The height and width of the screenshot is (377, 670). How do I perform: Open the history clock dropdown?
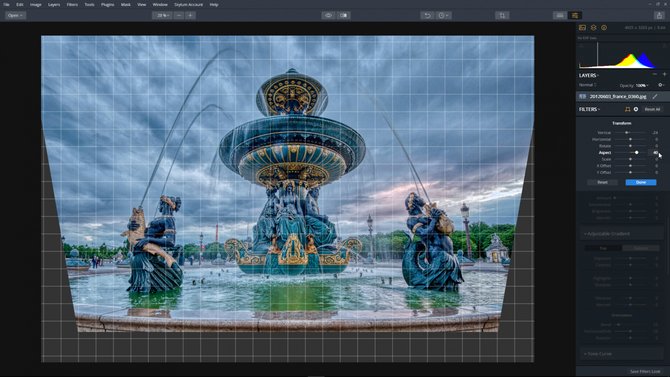(443, 15)
